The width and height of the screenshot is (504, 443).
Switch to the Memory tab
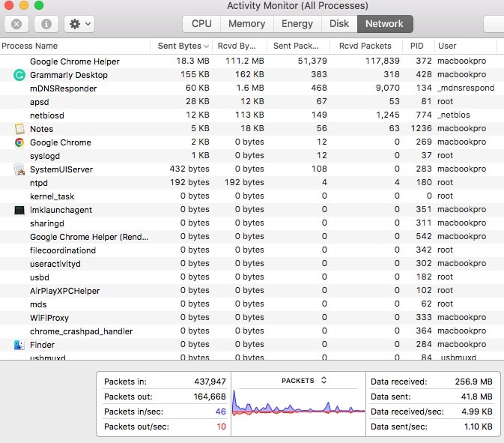pos(247,24)
